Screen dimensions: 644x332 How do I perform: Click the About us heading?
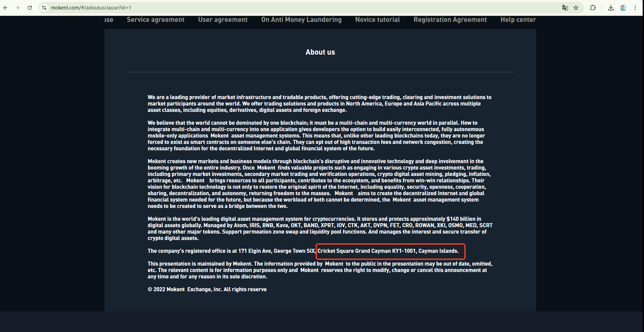point(320,52)
